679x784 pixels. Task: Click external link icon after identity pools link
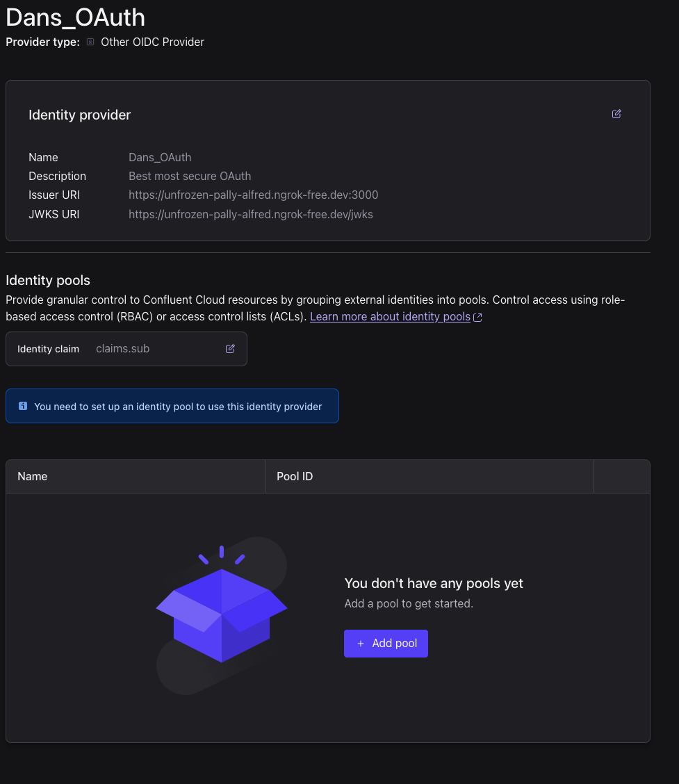pos(477,316)
